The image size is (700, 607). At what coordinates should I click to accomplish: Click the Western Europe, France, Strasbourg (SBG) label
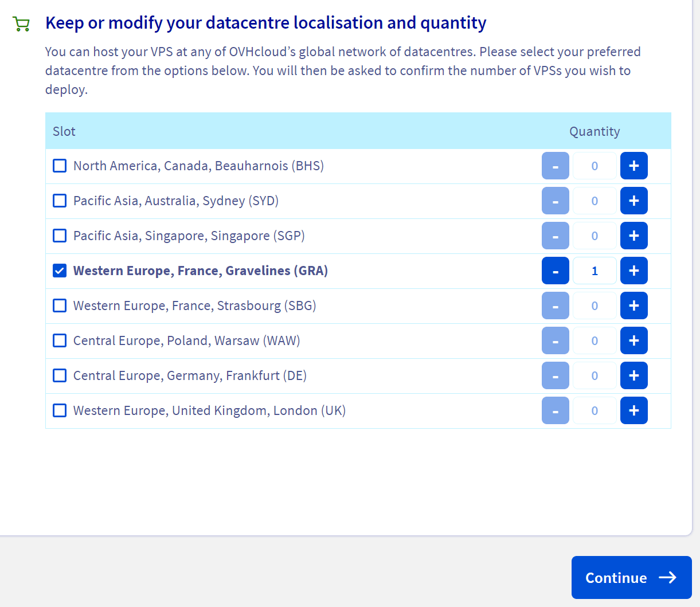[x=195, y=306]
